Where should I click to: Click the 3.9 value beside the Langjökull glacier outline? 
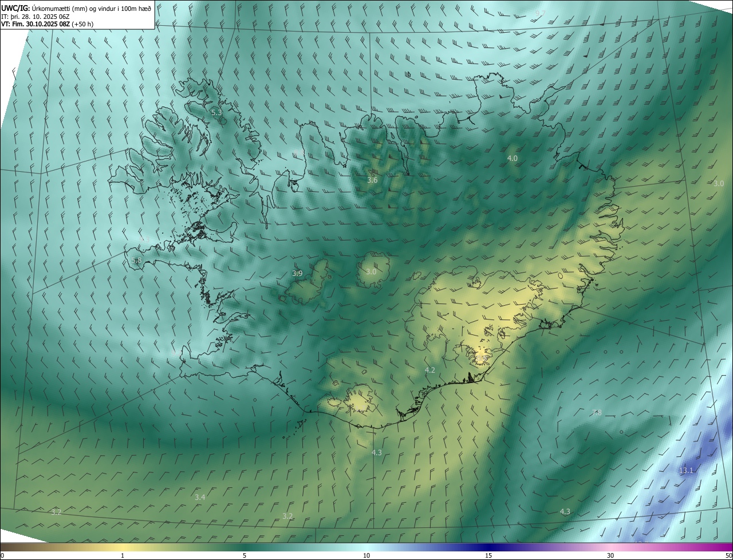pos(297,274)
